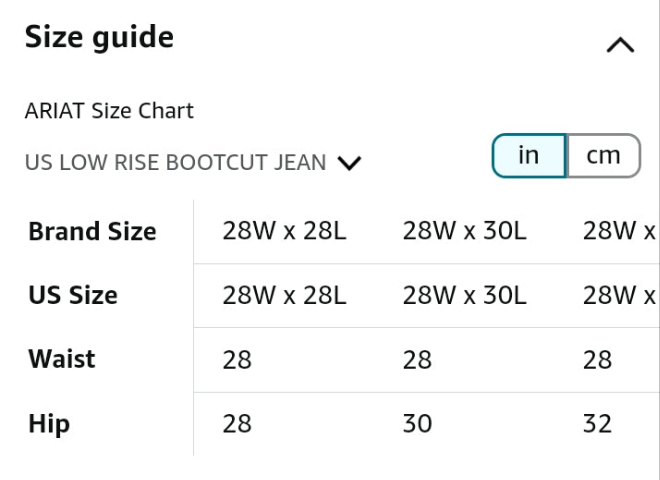Viewport: 660px width, 480px height.
Task: Click Brand Size 28W x 30L cell
Action: tap(464, 232)
